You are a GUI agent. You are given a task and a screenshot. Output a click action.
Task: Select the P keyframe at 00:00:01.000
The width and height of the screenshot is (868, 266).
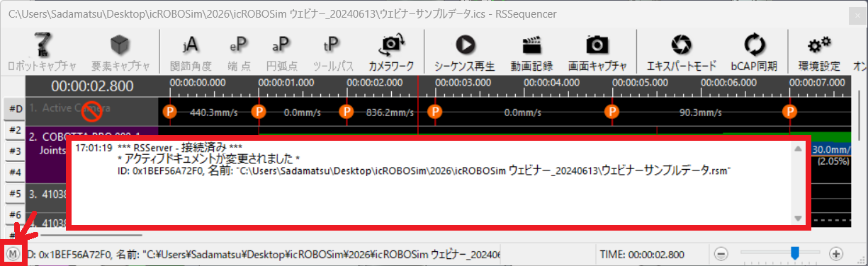click(259, 112)
